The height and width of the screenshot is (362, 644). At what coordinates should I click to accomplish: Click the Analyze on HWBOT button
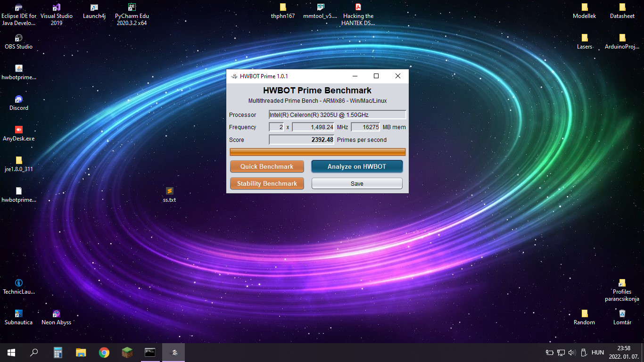pyautogui.click(x=357, y=166)
